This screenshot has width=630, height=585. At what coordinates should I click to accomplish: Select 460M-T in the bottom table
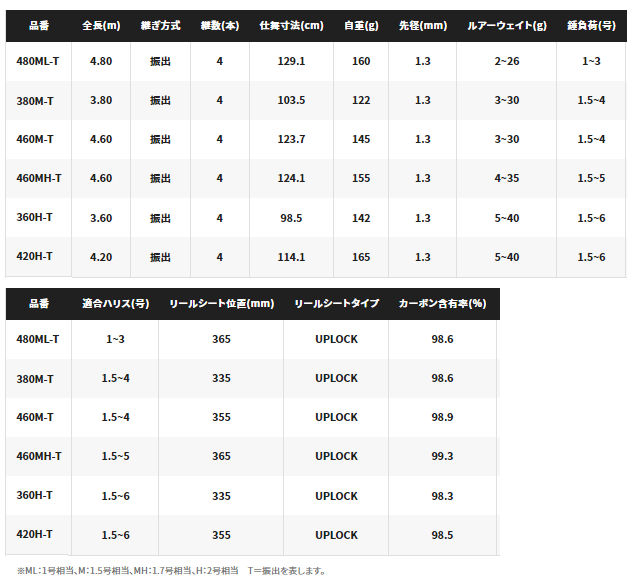pyautogui.click(x=35, y=417)
